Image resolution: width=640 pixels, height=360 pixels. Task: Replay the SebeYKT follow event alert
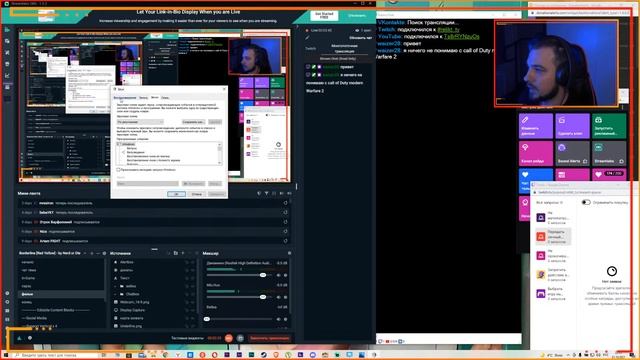tap(285, 212)
